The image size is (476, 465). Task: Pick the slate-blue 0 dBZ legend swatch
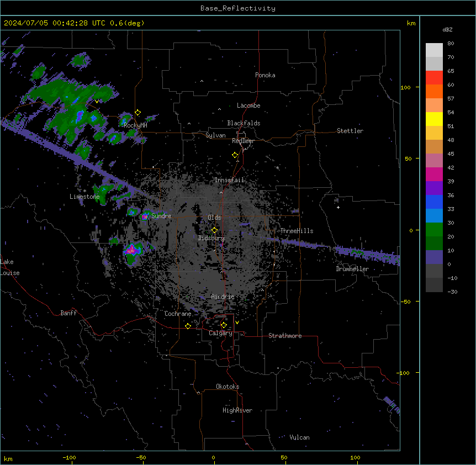(x=434, y=257)
